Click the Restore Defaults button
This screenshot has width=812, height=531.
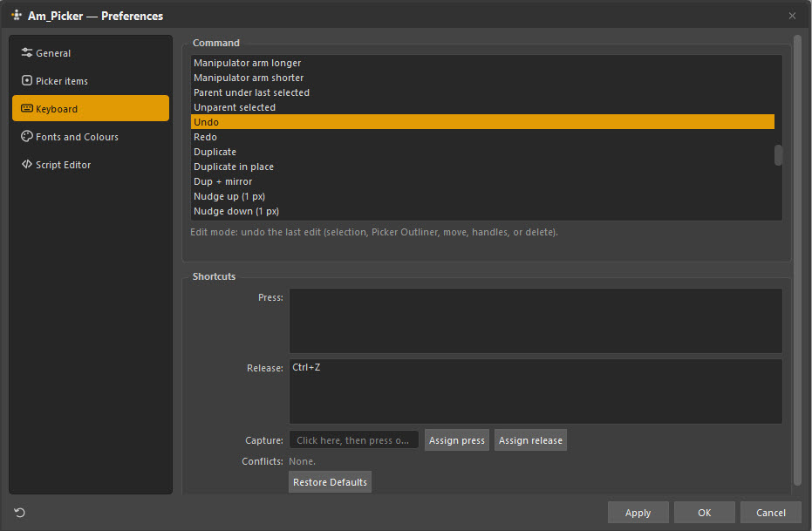(x=330, y=482)
